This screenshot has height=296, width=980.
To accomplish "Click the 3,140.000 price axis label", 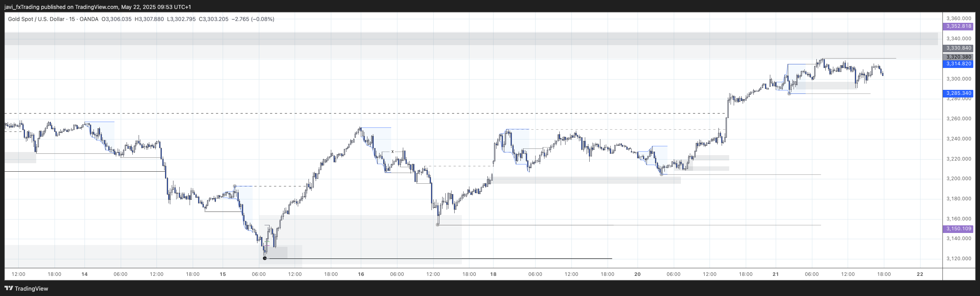I will pos(959,238).
